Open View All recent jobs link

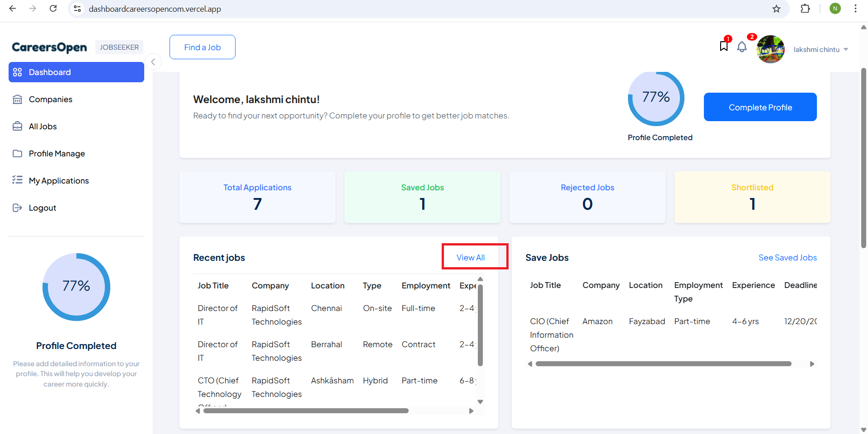[470, 257]
